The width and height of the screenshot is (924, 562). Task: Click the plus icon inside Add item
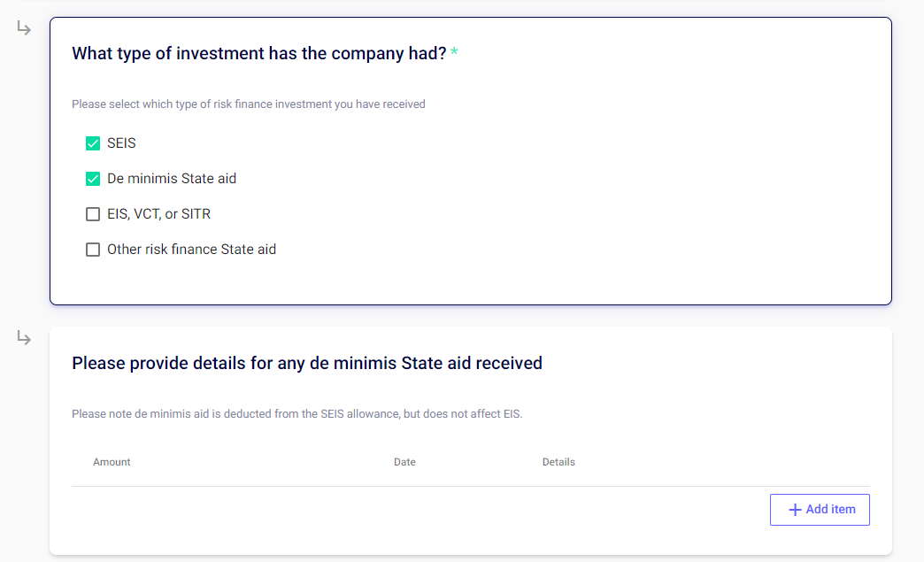pos(795,510)
